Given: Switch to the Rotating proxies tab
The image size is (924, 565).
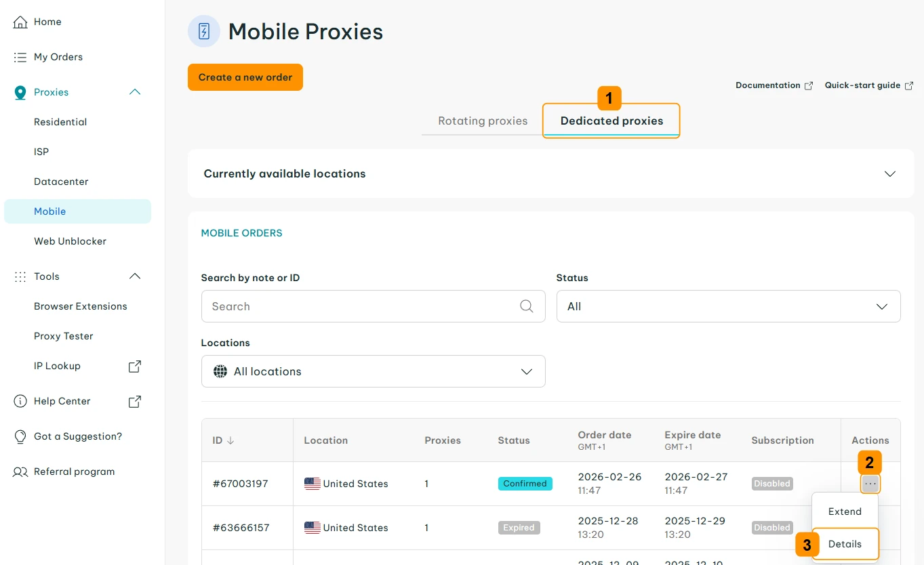Looking at the screenshot, I should 482,121.
